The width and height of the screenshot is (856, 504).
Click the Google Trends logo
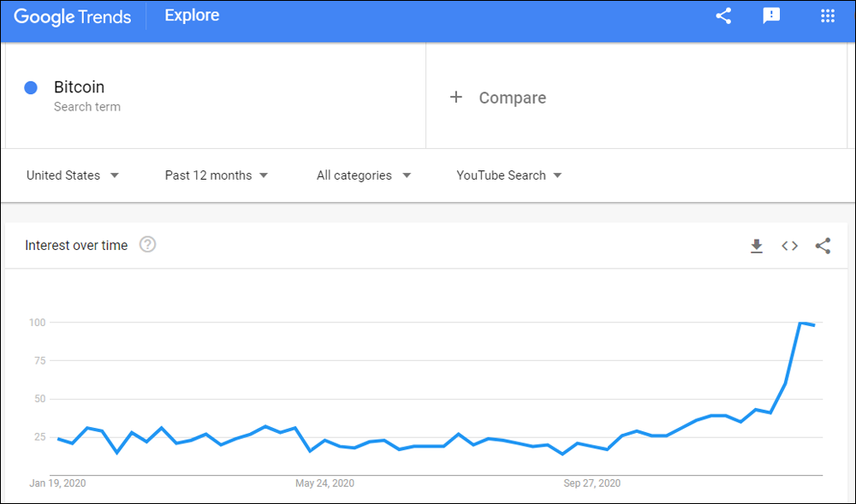point(73,17)
